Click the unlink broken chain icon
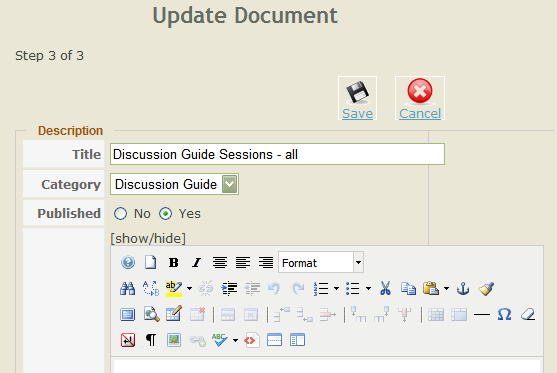 [205, 288]
